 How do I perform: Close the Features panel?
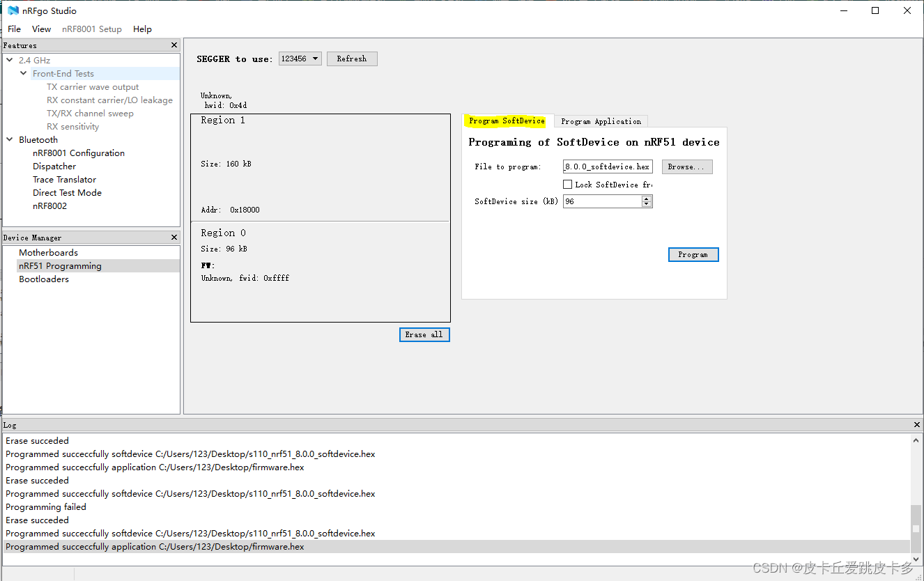[x=174, y=45]
